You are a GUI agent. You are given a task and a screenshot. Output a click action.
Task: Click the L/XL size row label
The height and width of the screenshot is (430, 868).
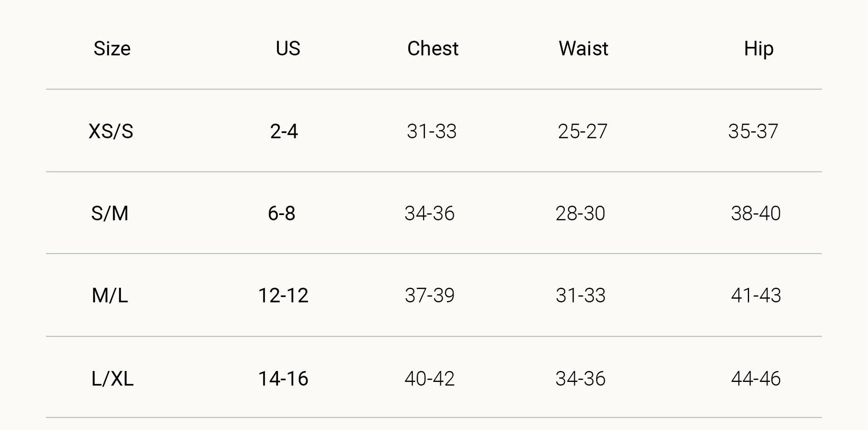pyautogui.click(x=112, y=379)
